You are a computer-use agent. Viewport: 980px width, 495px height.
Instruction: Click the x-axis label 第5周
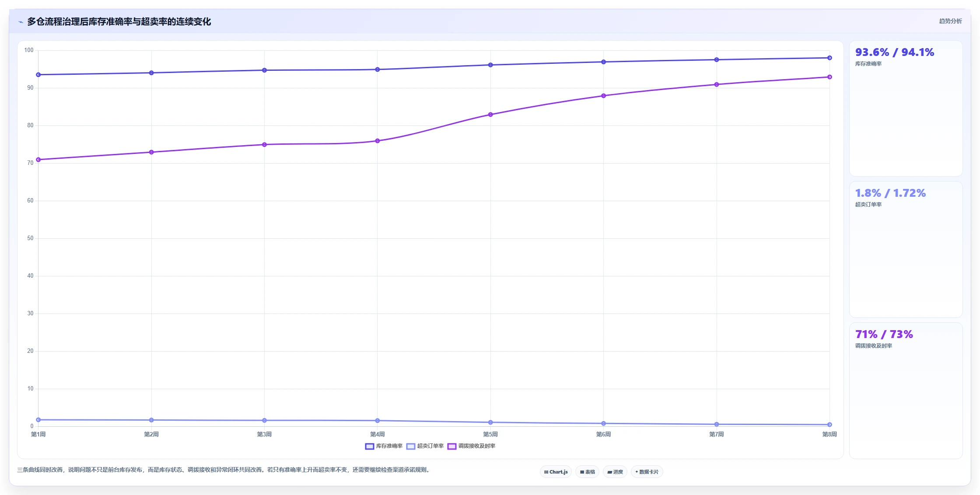click(490, 434)
